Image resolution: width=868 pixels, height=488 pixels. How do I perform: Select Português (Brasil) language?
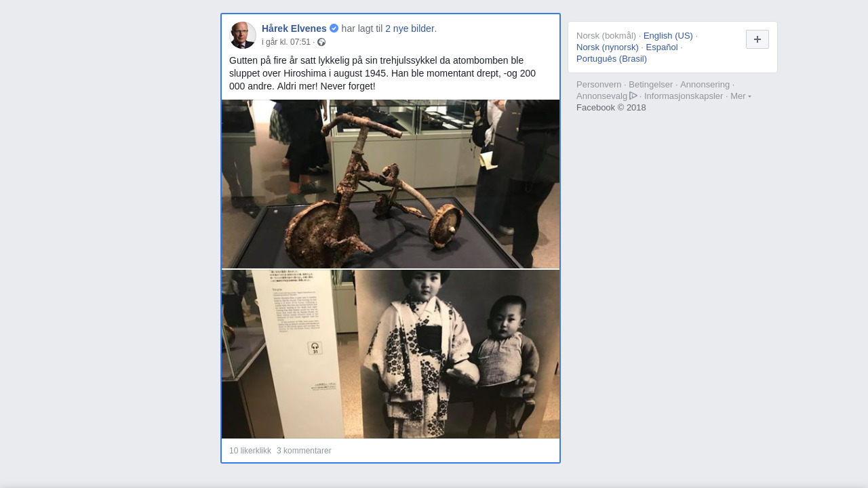click(x=612, y=59)
